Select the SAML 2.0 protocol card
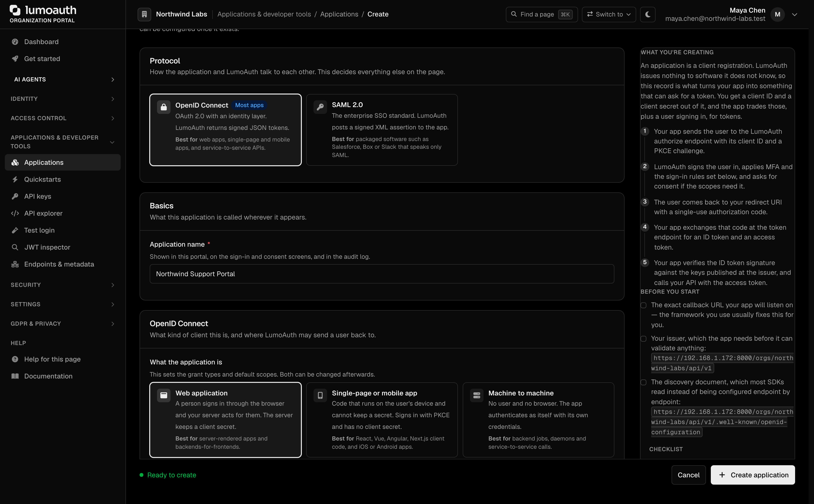This screenshot has width=814, height=504. click(382, 130)
